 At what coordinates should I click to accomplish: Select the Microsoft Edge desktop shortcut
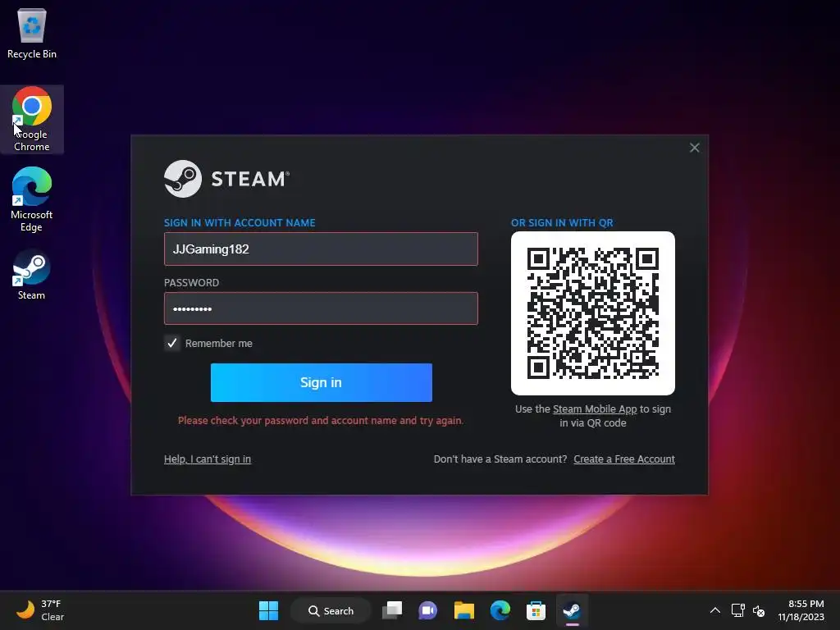pos(32,199)
